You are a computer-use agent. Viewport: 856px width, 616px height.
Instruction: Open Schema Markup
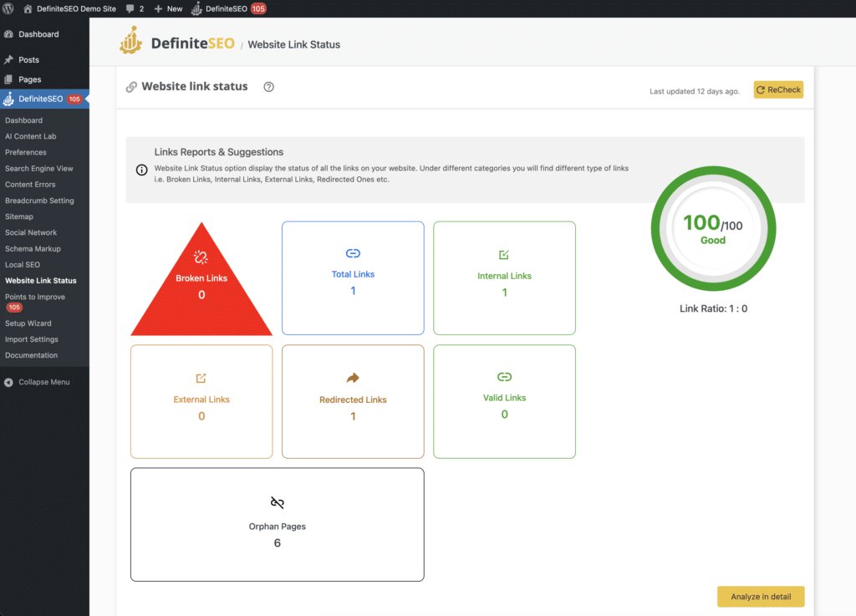click(33, 248)
